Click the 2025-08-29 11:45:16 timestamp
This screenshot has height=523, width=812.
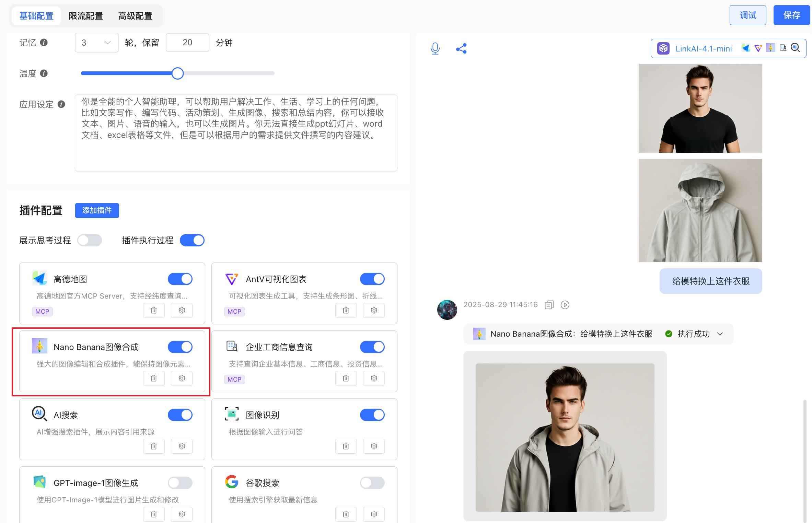(x=500, y=305)
